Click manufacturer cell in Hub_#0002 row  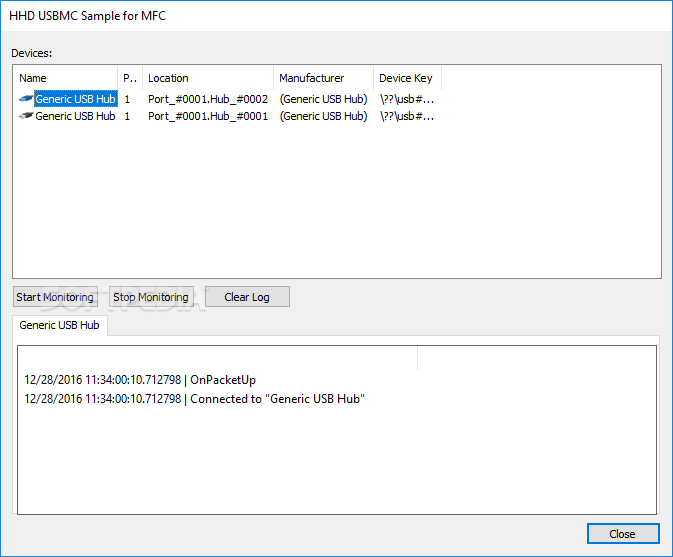[x=324, y=99]
